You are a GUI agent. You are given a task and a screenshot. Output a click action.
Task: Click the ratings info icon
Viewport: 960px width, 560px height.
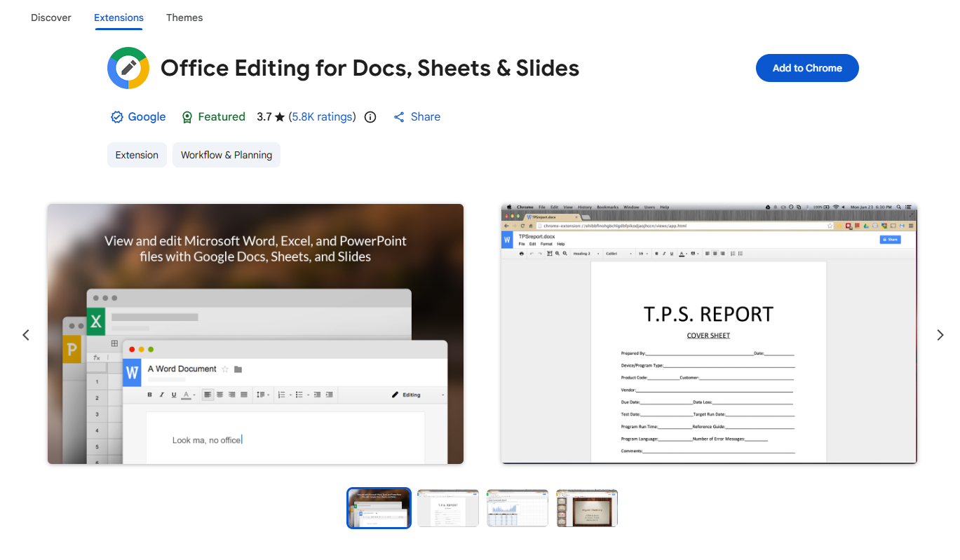[x=370, y=117]
